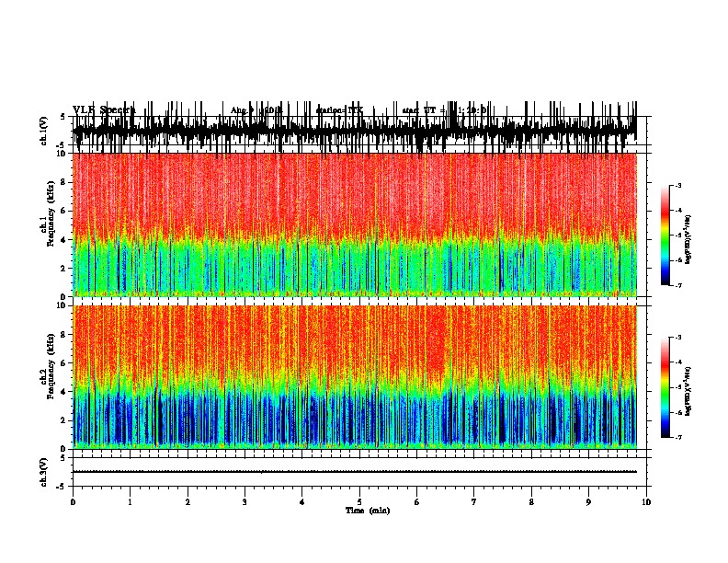Click the 5 minute tick label
728x563 pixels.
pos(359,502)
